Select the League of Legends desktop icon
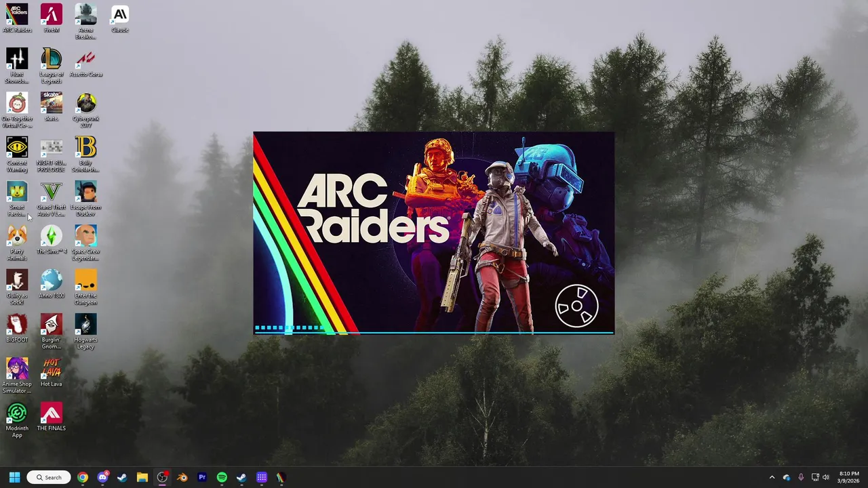The image size is (868, 488). [x=52, y=66]
